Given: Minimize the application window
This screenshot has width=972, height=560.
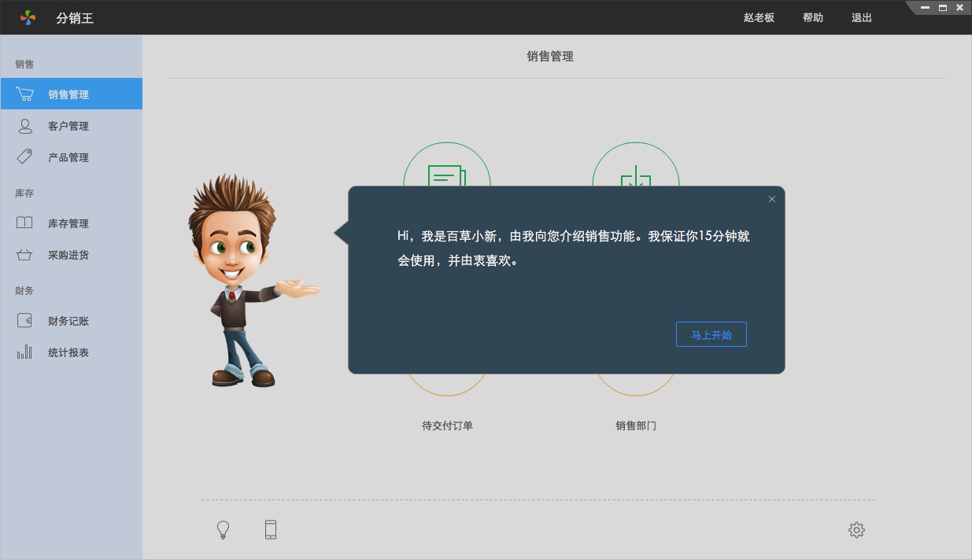Looking at the screenshot, I should click(x=925, y=8).
